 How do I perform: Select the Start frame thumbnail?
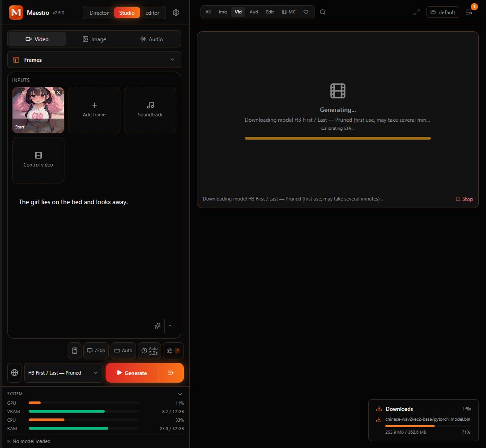(38, 110)
